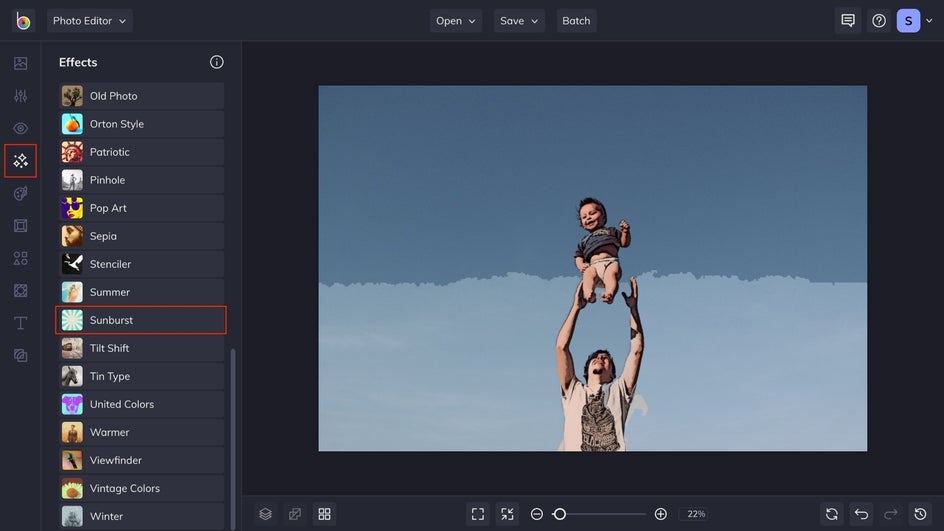Click the help question mark icon
The image size is (944, 531).
click(x=878, y=21)
